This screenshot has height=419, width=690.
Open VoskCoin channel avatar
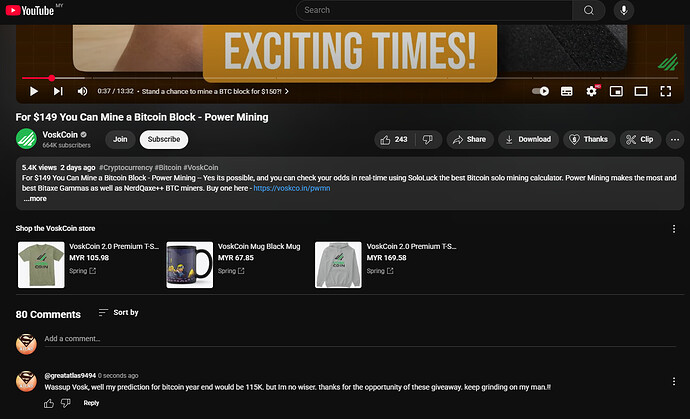coord(26,139)
